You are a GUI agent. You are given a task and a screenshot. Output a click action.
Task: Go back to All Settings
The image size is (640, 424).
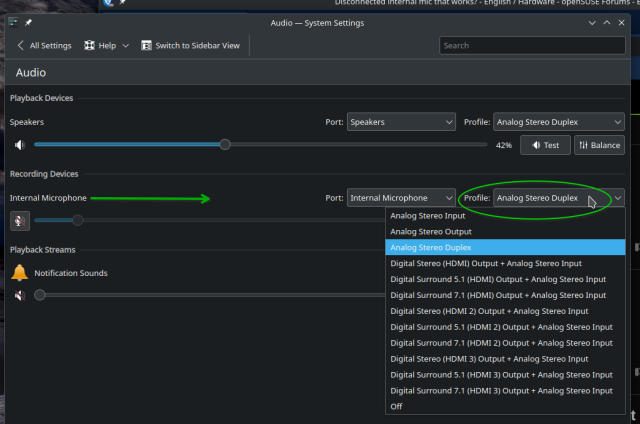[x=44, y=45]
